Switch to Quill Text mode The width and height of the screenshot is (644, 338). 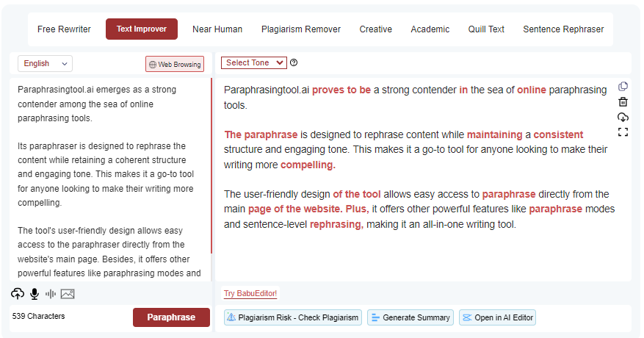[486, 29]
